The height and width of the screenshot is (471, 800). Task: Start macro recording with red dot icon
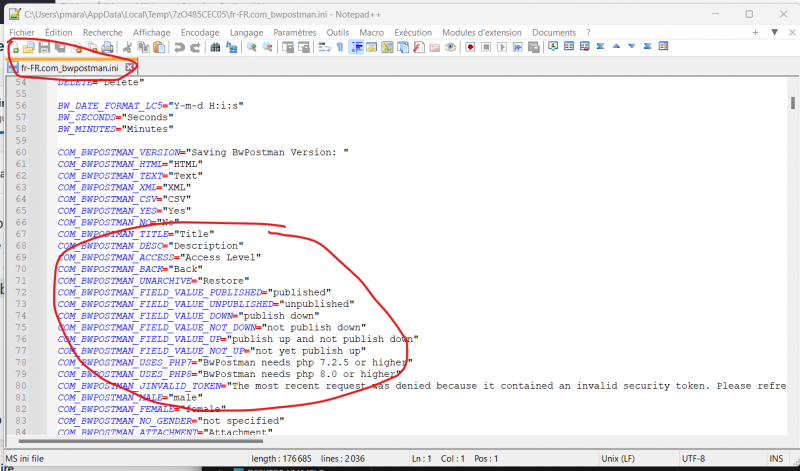click(470, 47)
